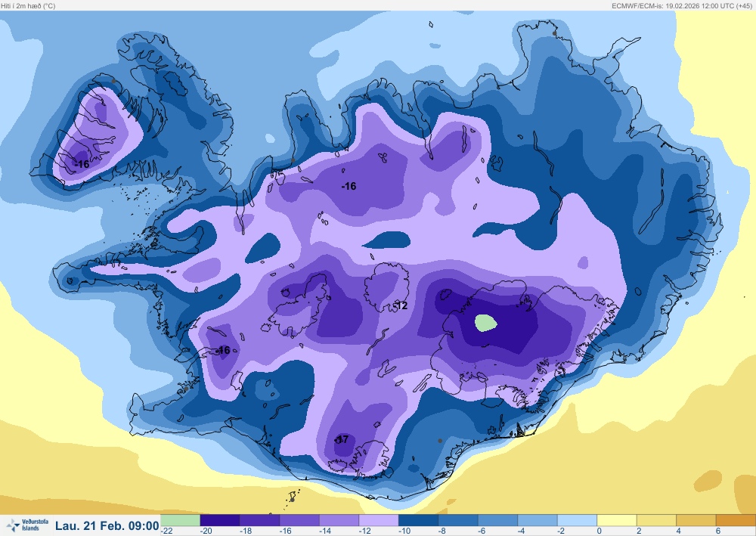The height and width of the screenshot is (536, 756).
Task: Select the -6 to -4 blue legend swatch
Action: (498, 520)
